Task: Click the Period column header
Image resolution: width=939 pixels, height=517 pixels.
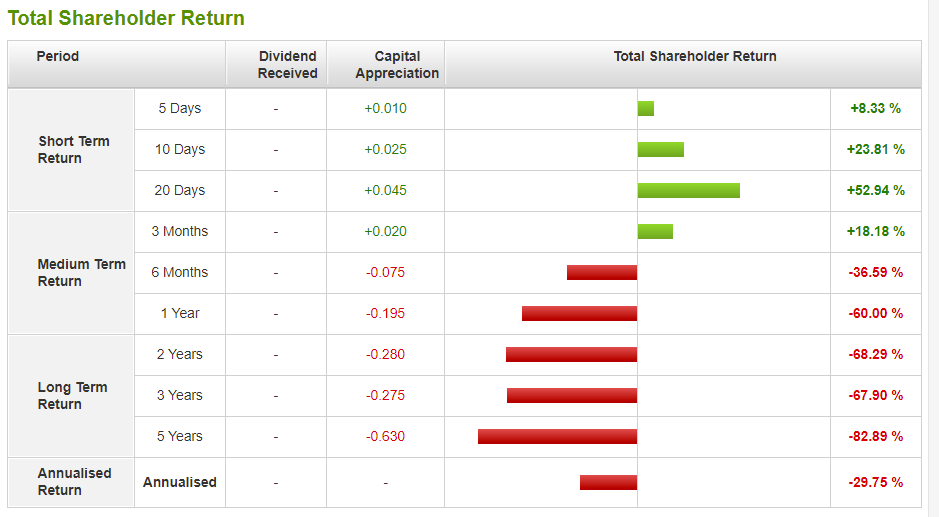Action: point(117,64)
